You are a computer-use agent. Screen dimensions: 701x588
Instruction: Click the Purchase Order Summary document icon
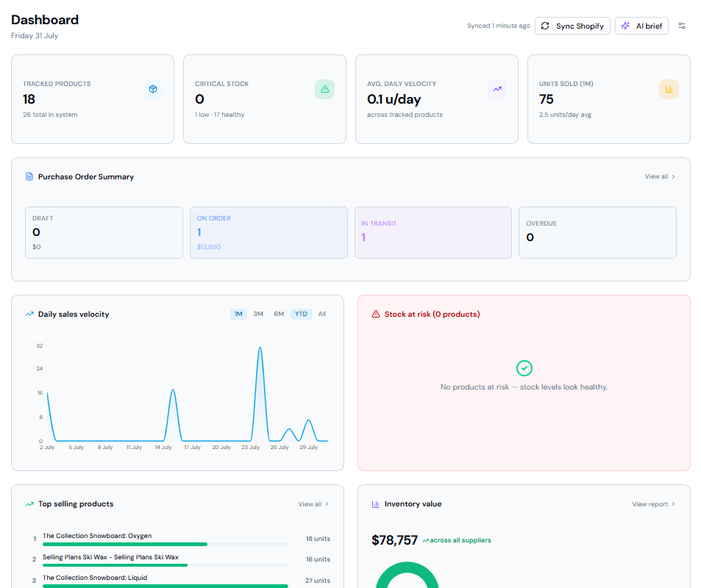[x=29, y=176]
